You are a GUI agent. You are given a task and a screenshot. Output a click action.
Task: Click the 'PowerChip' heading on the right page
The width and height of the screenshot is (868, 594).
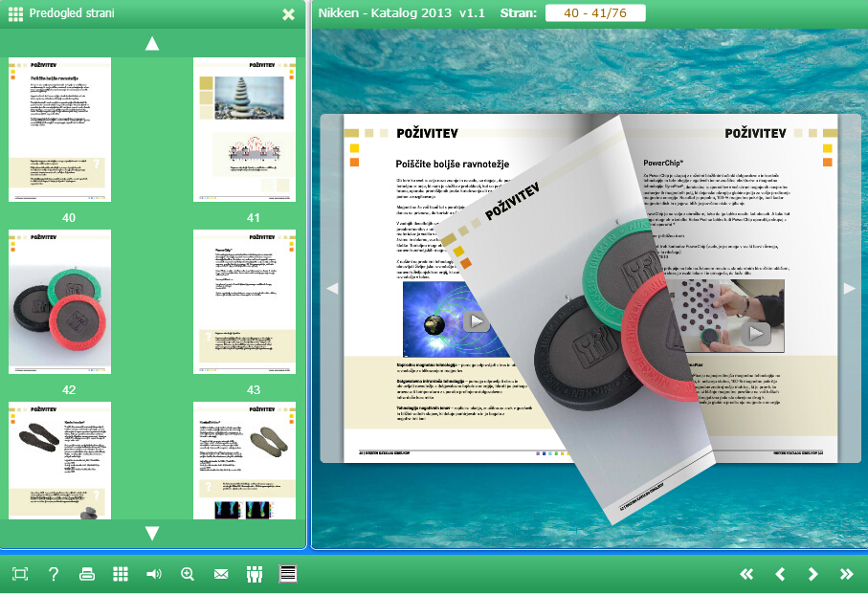[663, 163]
